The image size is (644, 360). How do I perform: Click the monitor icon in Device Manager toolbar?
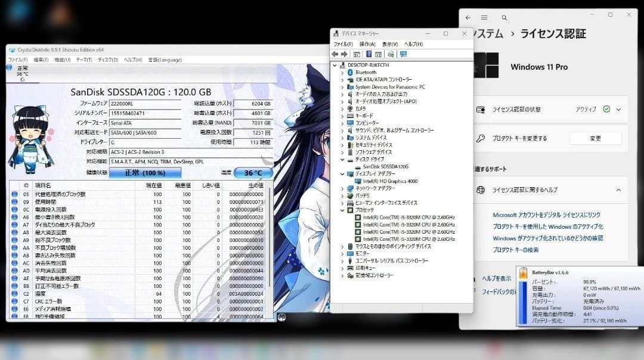click(403, 54)
